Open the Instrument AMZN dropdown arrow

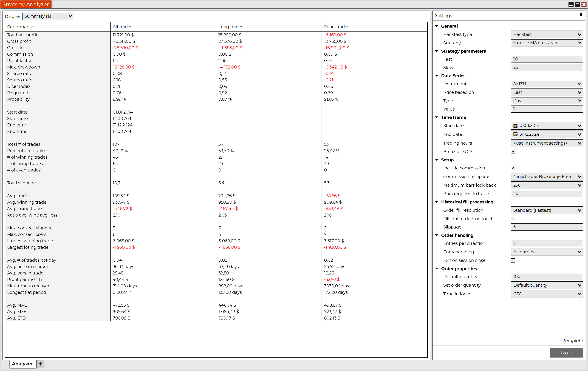click(x=579, y=84)
